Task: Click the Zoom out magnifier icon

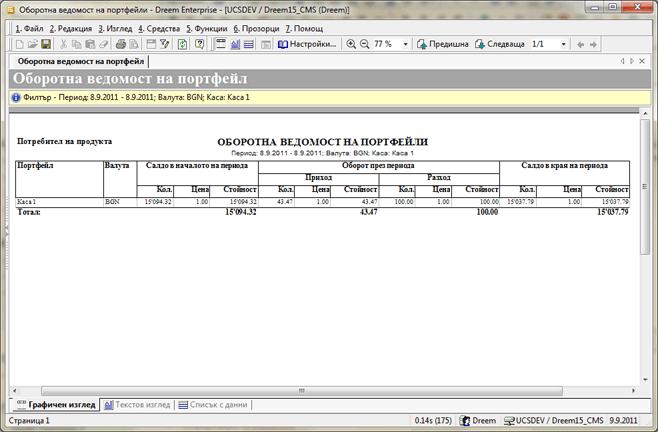Action: click(x=365, y=44)
